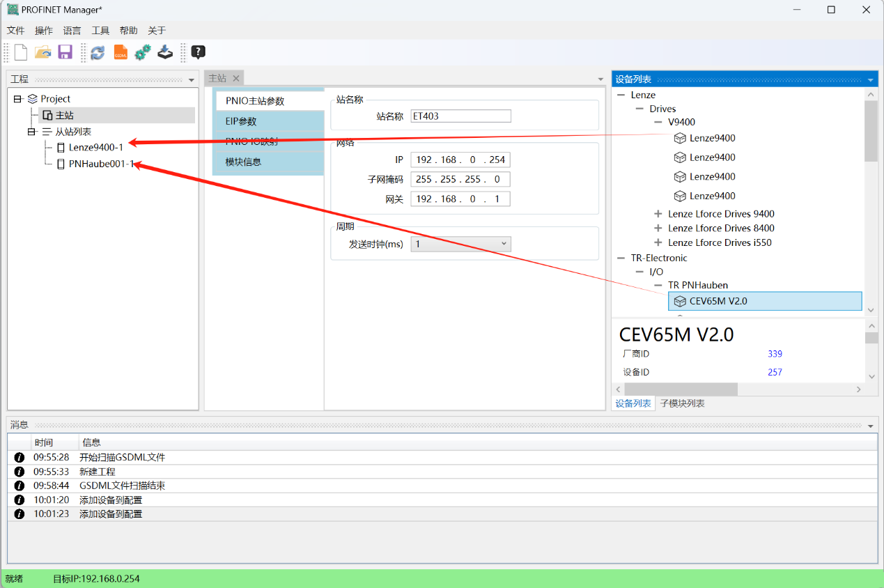Open an existing project folder
The image size is (884, 588).
click(43, 52)
